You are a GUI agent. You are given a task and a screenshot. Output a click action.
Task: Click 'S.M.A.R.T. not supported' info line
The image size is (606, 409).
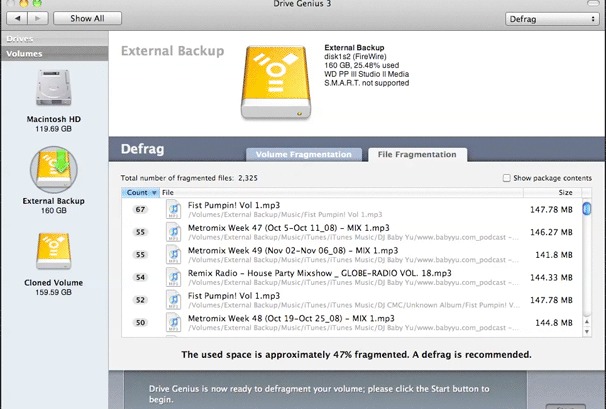(366, 83)
